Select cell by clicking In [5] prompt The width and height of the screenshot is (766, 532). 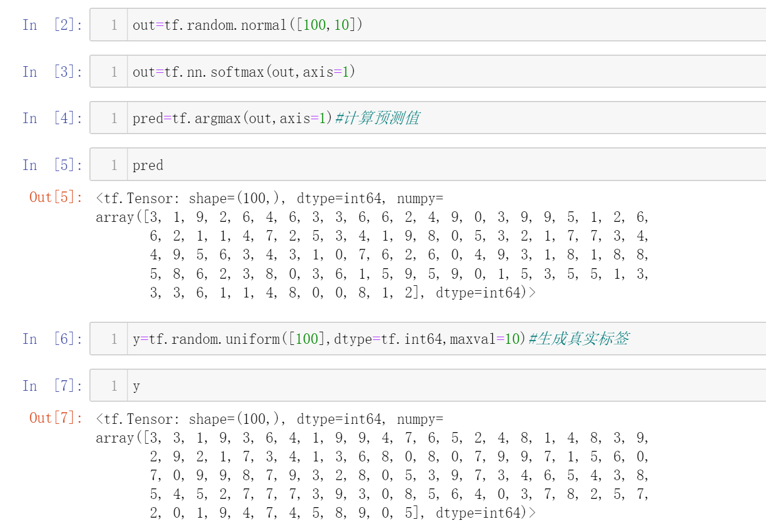pyautogui.click(x=52, y=165)
